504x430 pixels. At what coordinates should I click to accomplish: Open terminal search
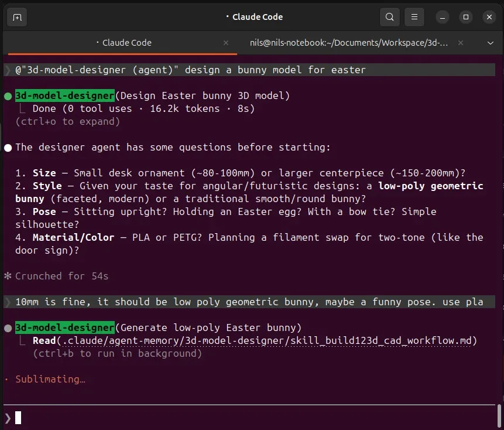click(x=390, y=17)
